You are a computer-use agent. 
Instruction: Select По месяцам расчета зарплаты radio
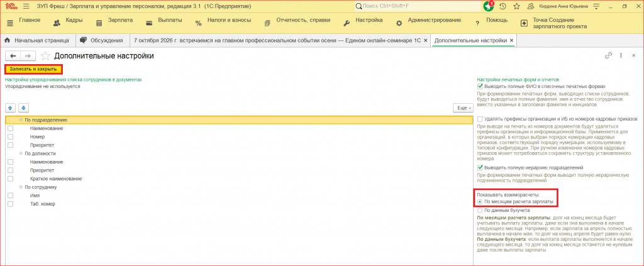click(480, 202)
